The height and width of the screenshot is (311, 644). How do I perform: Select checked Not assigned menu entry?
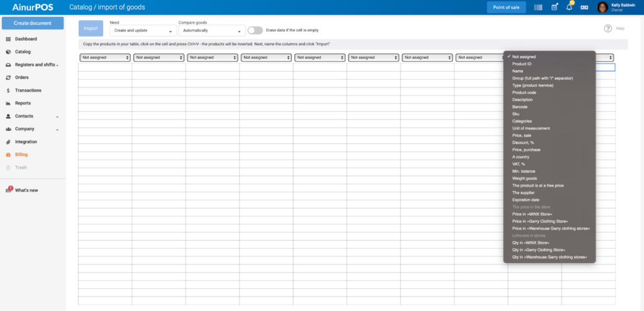(550, 57)
